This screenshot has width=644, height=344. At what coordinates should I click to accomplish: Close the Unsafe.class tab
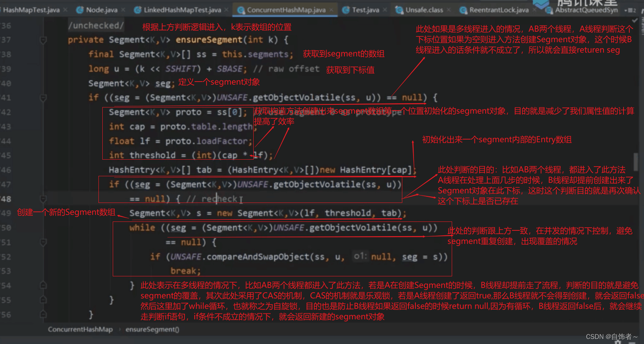(449, 10)
